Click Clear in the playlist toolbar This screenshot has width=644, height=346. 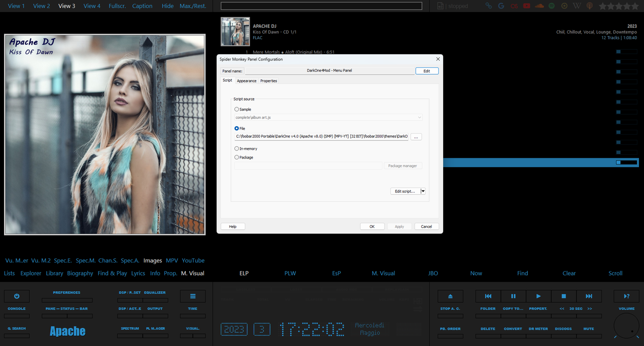click(x=569, y=273)
